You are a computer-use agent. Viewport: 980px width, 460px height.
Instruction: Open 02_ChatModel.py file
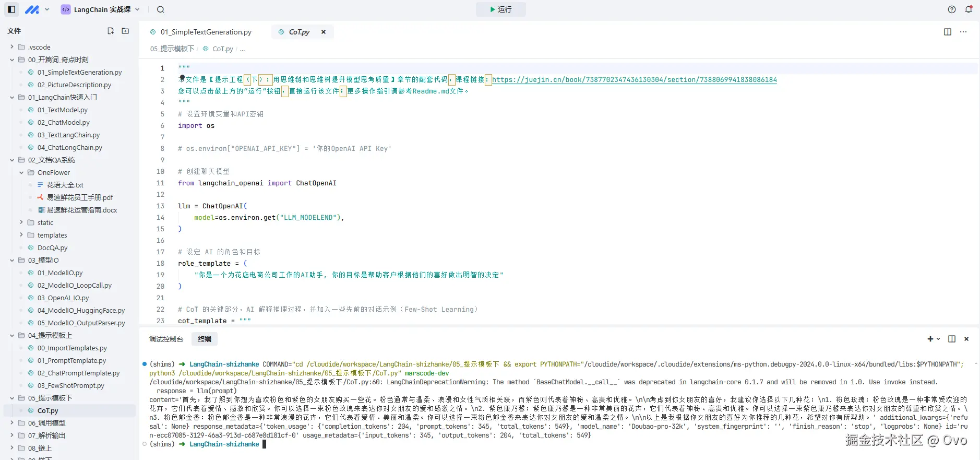point(64,122)
